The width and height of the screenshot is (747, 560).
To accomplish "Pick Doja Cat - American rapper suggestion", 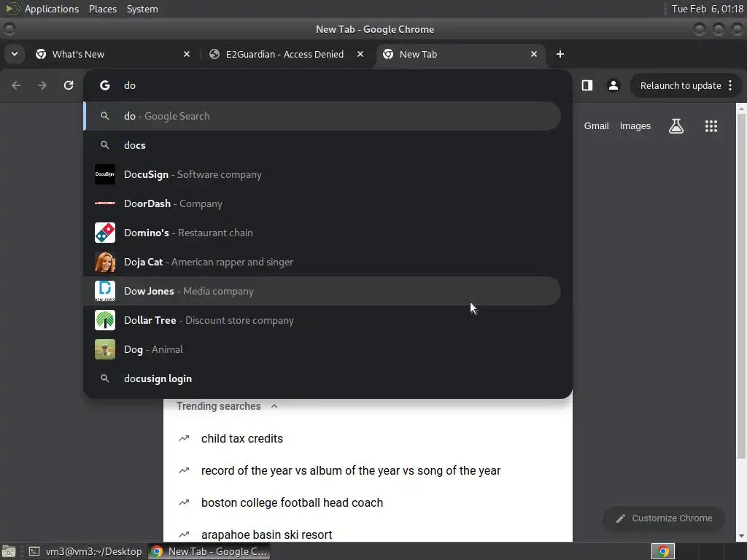I will point(322,262).
